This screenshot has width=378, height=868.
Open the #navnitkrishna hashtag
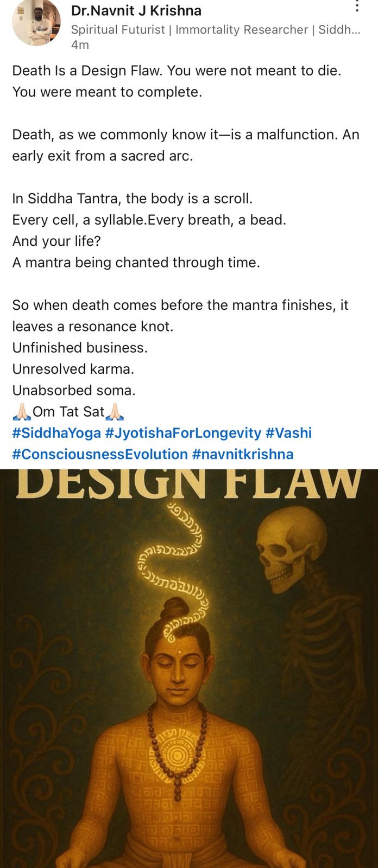click(243, 454)
